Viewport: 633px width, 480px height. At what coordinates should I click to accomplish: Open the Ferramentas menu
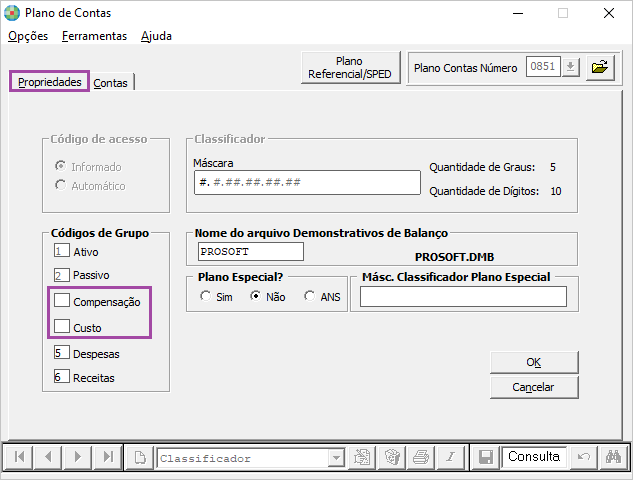pyautogui.click(x=94, y=36)
